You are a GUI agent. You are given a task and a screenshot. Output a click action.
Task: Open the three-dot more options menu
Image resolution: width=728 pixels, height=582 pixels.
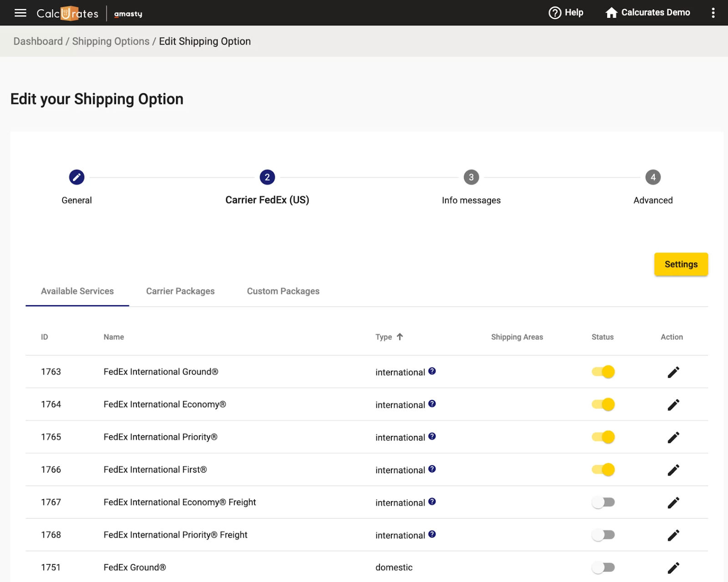coord(713,13)
